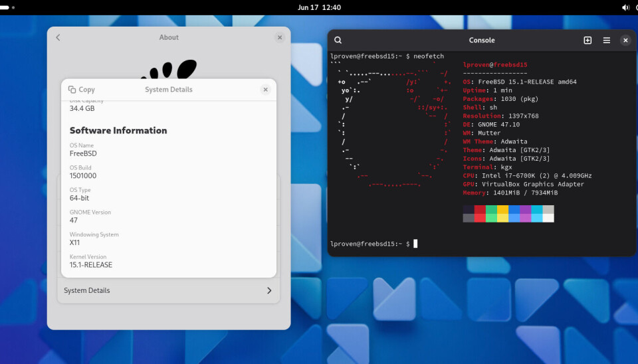The image size is (638, 364).
Task: Click the CPU Intel i7-6700K line
Action: 527,176
